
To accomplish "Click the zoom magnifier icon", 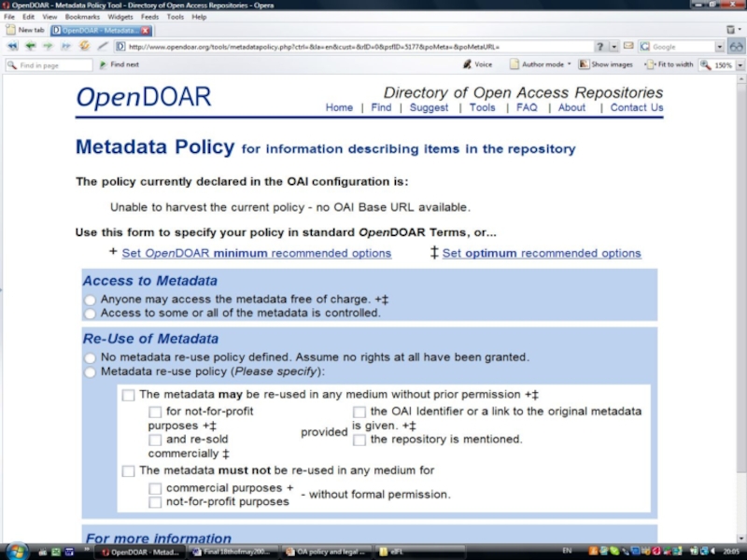I will pyautogui.click(x=706, y=64).
